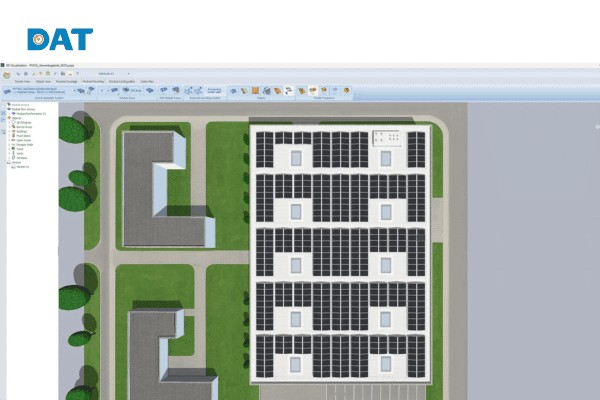Click the third Shade Frequency icon

pyautogui.click(x=324, y=90)
